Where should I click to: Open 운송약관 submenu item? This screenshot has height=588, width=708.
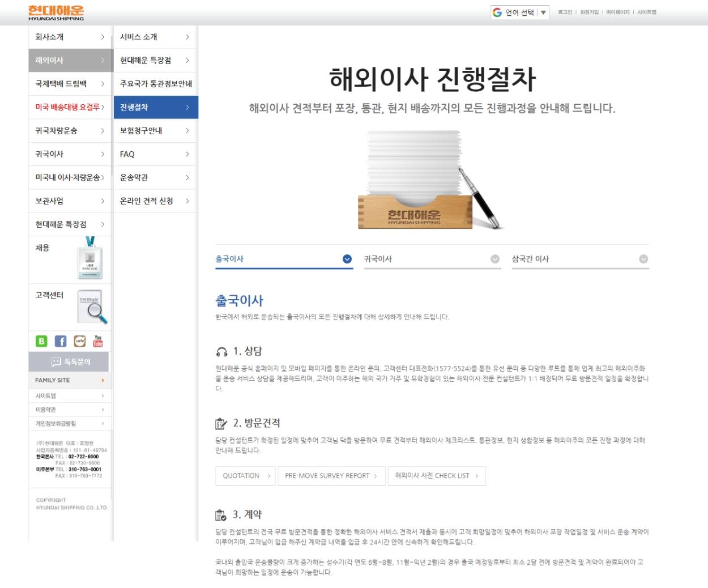tap(156, 177)
